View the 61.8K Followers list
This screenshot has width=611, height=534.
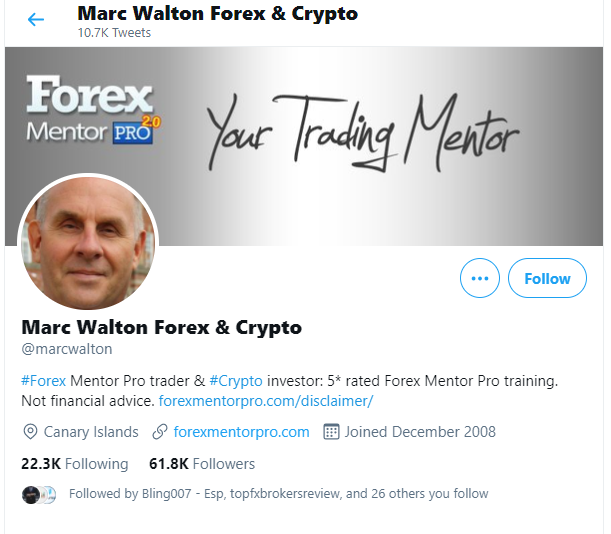click(x=202, y=464)
